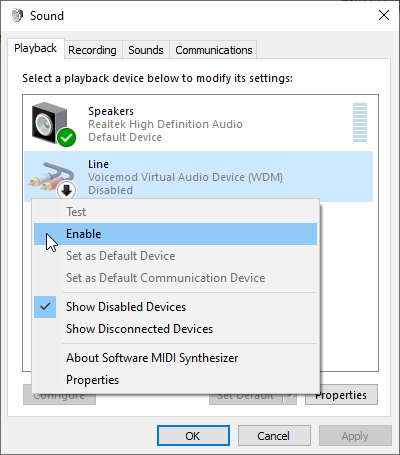This screenshot has width=400, height=455.
Task: Click the green default checkmark badge
Action: (x=66, y=137)
